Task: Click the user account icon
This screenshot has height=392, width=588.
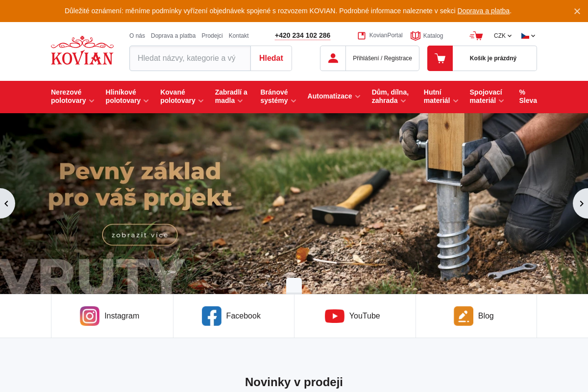Action: (333, 58)
